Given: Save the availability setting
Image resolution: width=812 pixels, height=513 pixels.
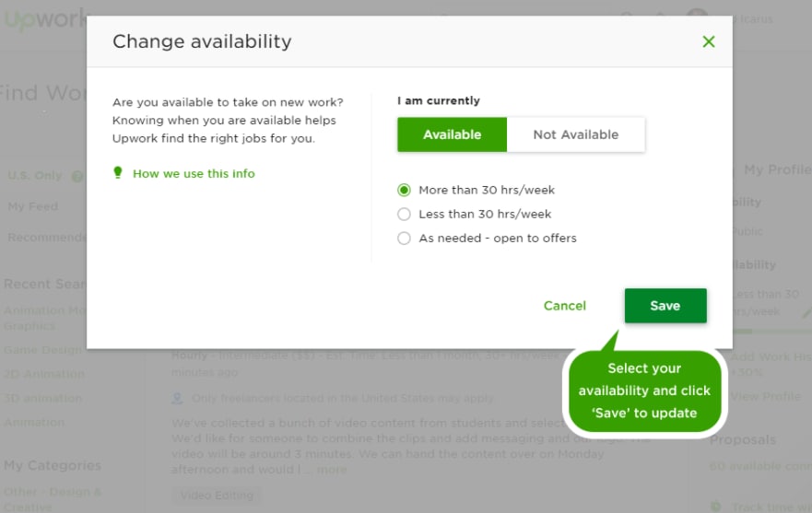Looking at the screenshot, I should [665, 306].
